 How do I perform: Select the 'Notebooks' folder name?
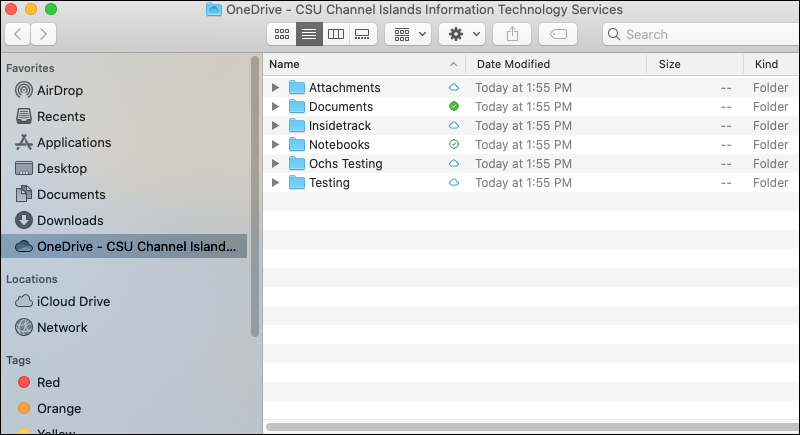point(339,145)
